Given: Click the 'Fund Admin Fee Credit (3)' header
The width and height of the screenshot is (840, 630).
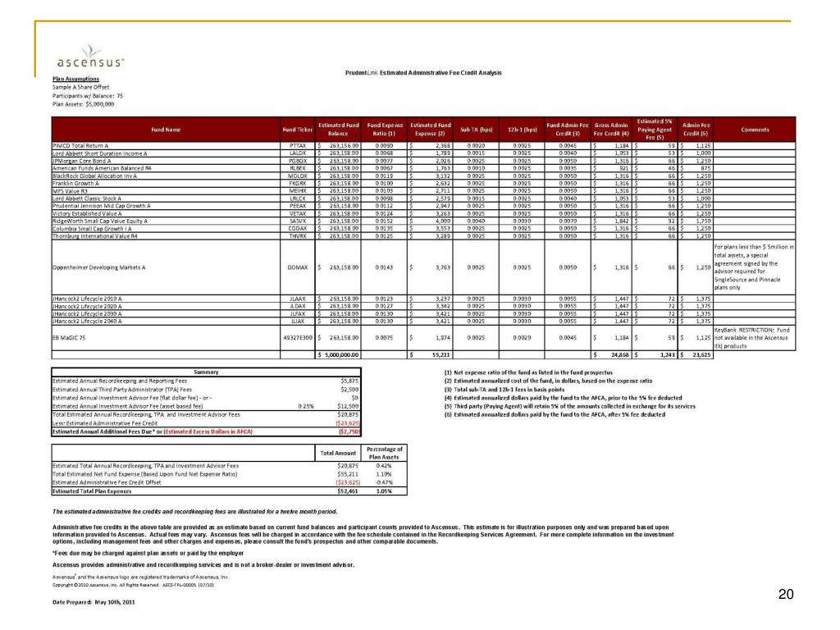Looking at the screenshot, I should pos(568,130).
